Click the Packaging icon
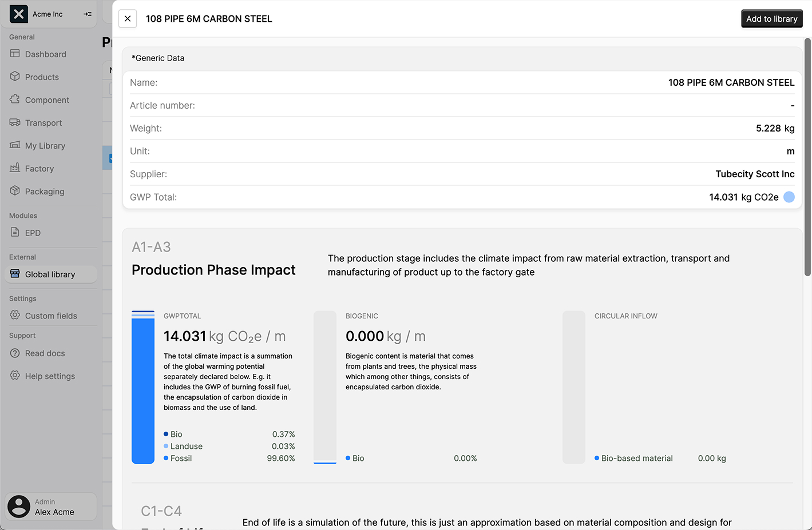The width and height of the screenshot is (812, 530). pyautogui.click(x=15, y=191)
